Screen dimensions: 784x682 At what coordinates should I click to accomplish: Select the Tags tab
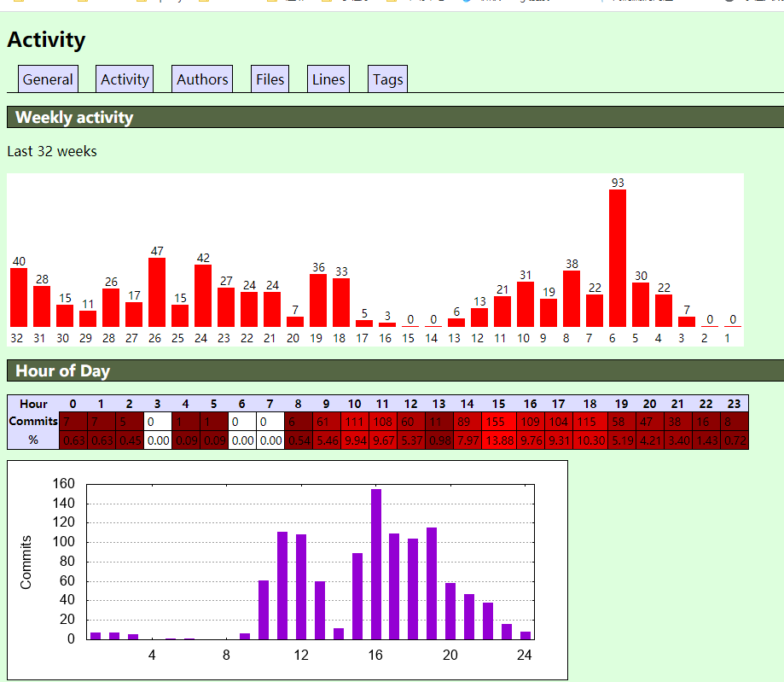pyautogui.click(x=387, y=79)
